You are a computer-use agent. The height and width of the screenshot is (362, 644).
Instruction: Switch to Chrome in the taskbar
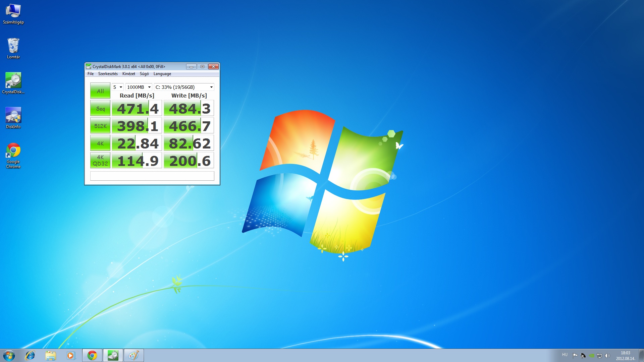click(x=92, y=355)
